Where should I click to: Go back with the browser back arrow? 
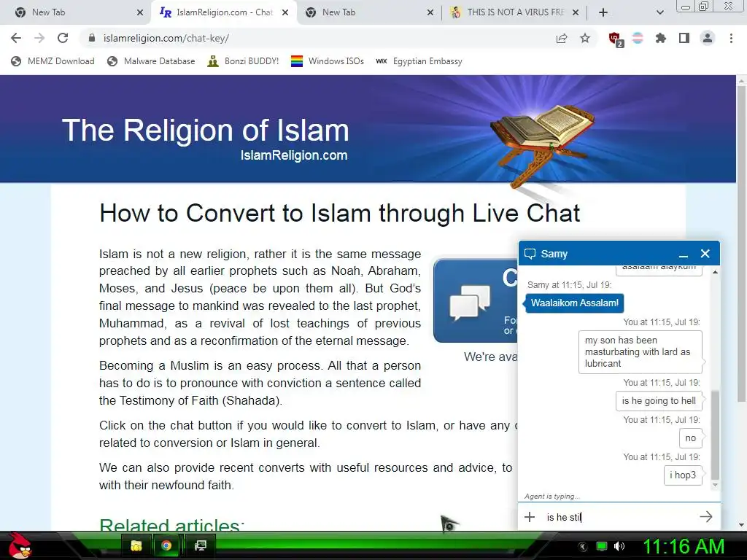pos(16,38)
